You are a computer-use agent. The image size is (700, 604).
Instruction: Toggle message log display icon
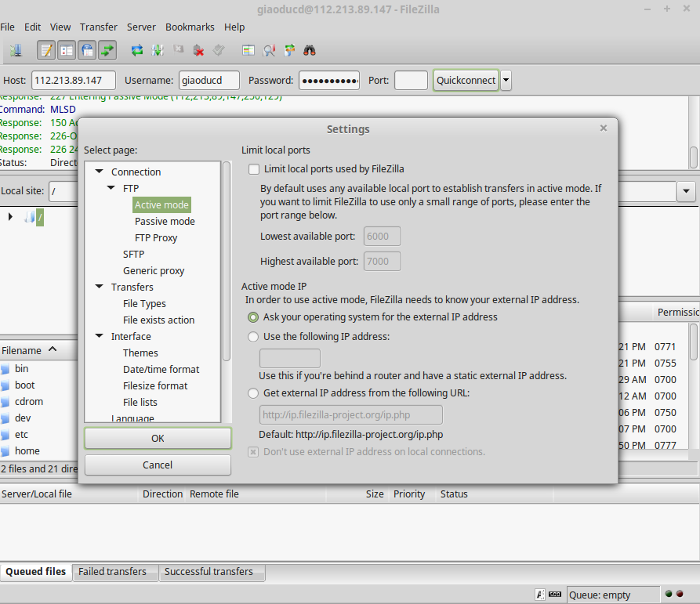tap(46, 50)
